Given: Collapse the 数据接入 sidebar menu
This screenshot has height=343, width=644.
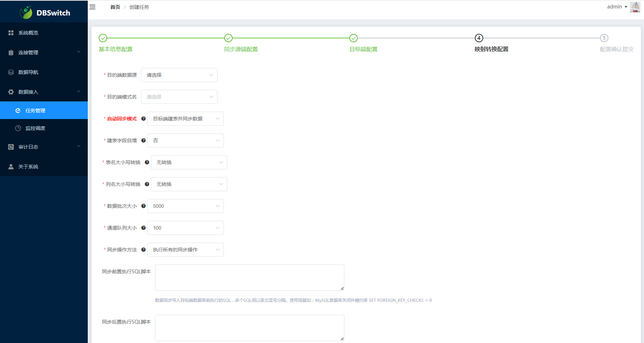Looking at the screenshot, I should point(44,92).
